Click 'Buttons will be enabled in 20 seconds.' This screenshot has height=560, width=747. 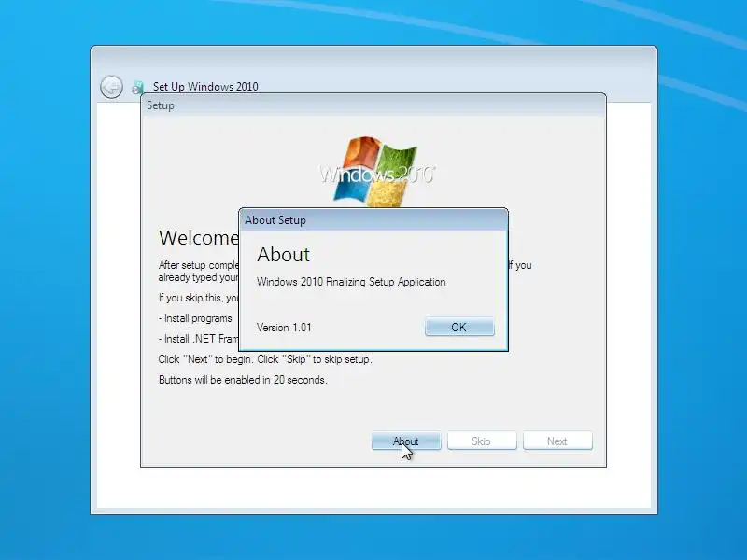(x=243, y=380)
